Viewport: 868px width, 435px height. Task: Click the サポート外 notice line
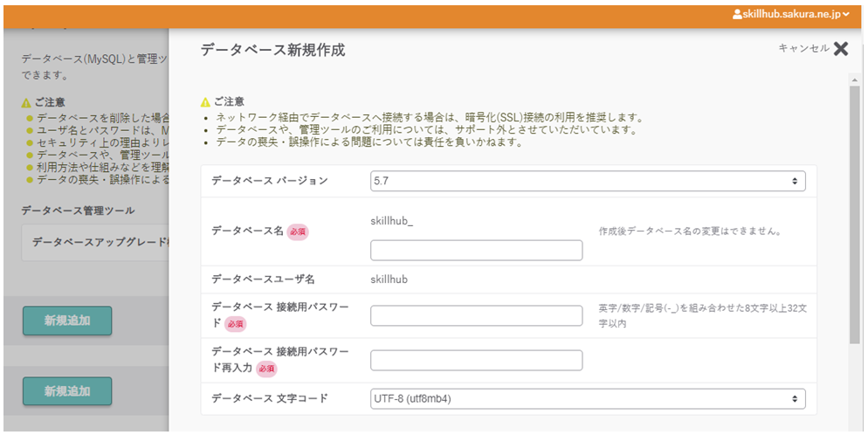tap(426, 130)
